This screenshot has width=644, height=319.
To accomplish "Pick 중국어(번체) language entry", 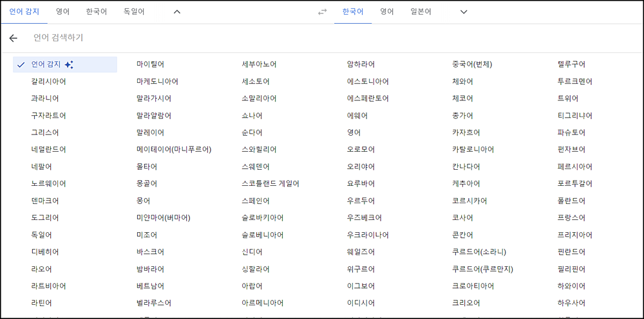I will tap(472, 64).
